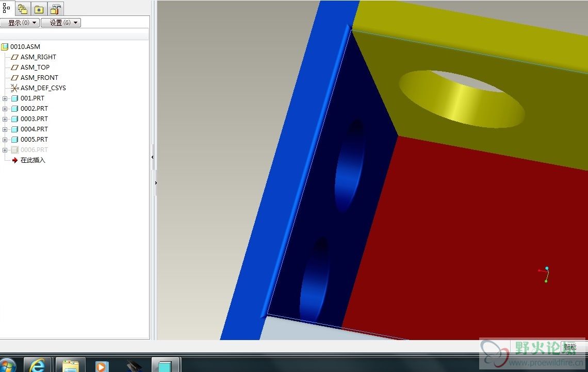Click the ASM_RIGHT plane icon
This screenshot has width=588, height=372.
pos(14,57)
